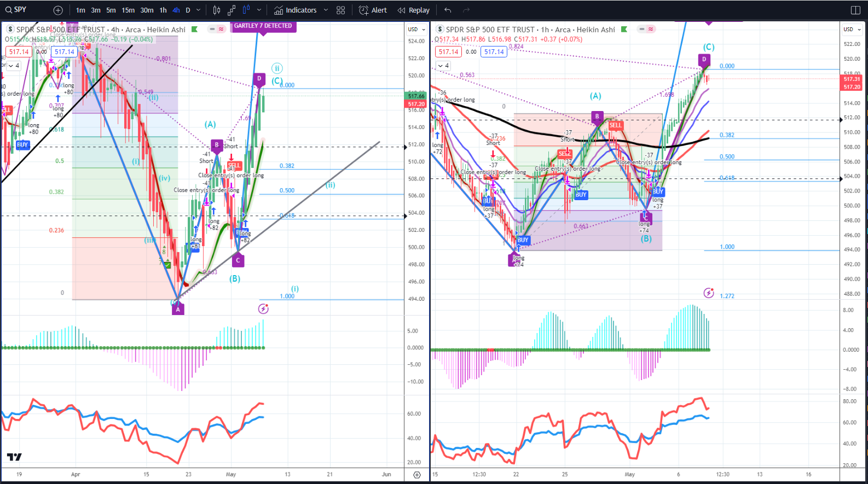This screenshot has width=868, height=484.
Task: Click the right chart B pattern marker
Action: pyautogui.click(x=597, y=116)
